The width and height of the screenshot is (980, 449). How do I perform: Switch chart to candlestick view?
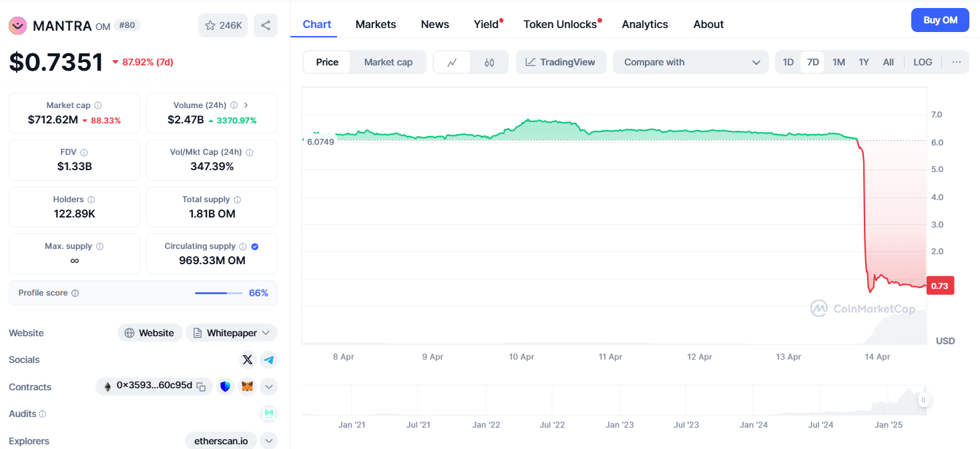489,62
